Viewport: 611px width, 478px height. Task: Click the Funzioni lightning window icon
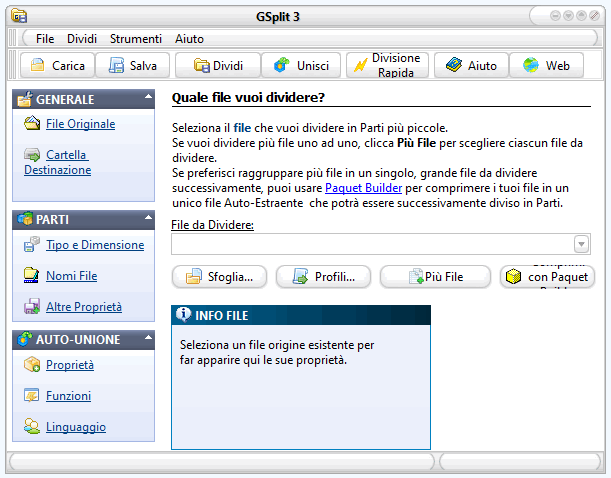[32, 395]
